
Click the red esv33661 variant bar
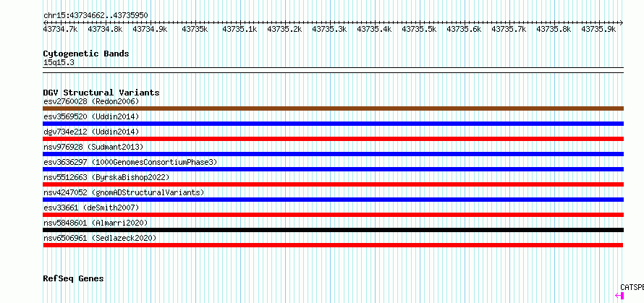click(333, 215)
